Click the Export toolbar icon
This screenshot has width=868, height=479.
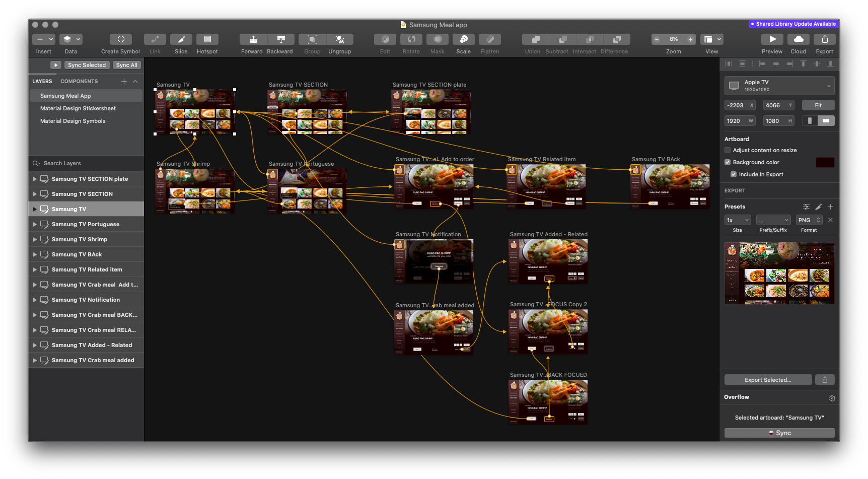825,39
